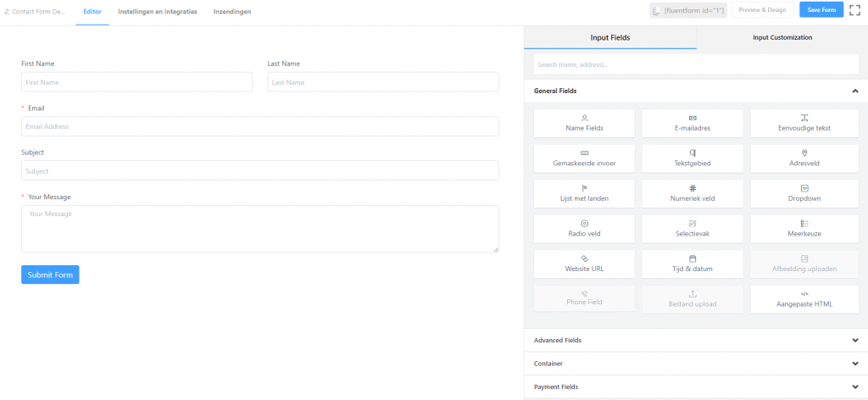Collapse the General Fields section
This screenshot has width=868, height=400.
coord(854,91)
